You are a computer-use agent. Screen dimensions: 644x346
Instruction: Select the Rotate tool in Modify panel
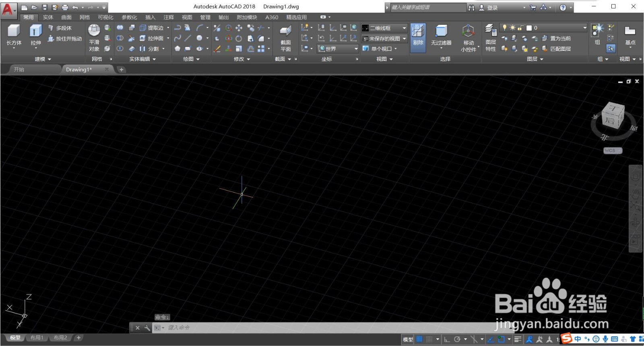click(x=239, y=38)
